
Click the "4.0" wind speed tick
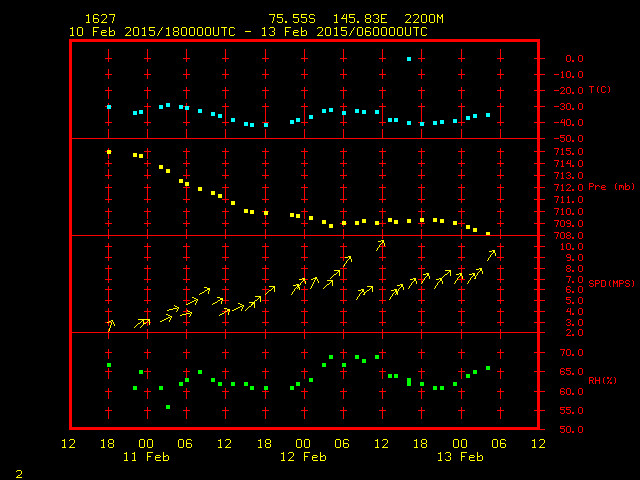tap(574, 311)
